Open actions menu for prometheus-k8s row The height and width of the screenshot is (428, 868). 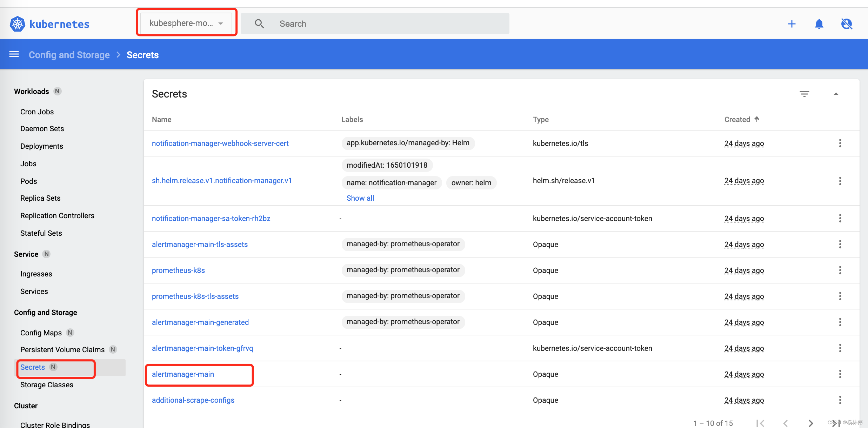point(840,270)
